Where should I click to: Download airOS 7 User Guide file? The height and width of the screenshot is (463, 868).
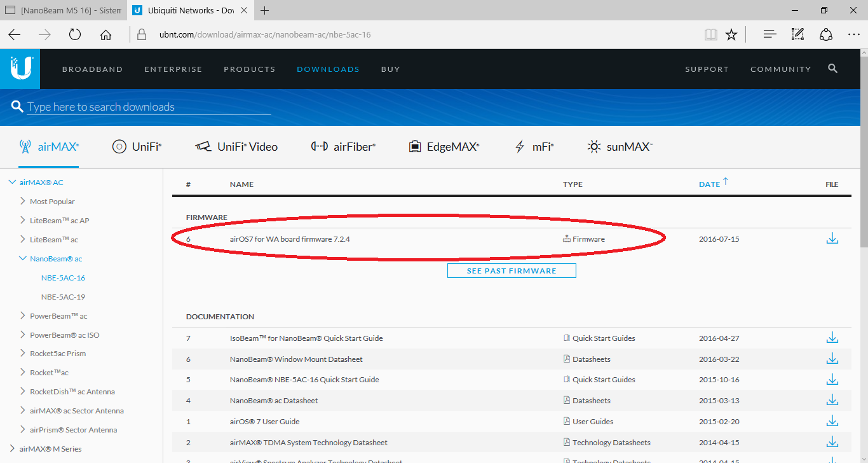coord(832,421)
